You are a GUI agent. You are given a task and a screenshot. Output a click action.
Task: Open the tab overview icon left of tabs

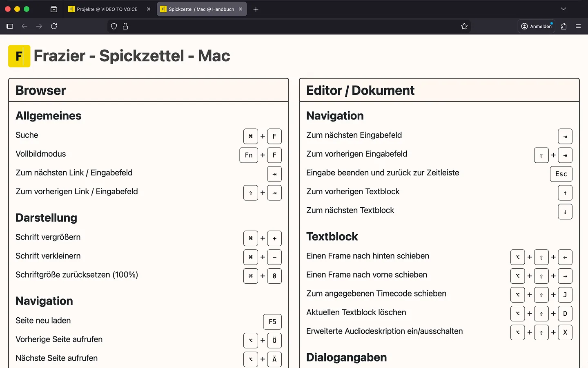[54, 9]
